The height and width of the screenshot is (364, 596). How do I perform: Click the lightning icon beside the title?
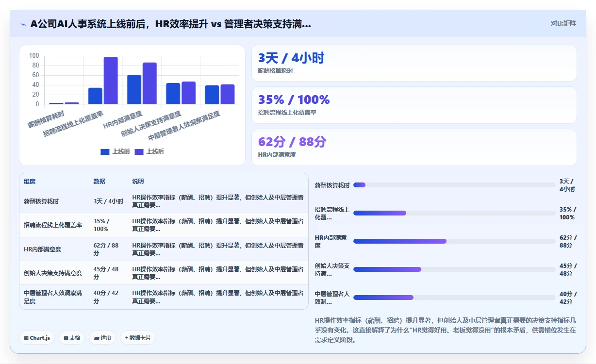(x=23, y=24)
